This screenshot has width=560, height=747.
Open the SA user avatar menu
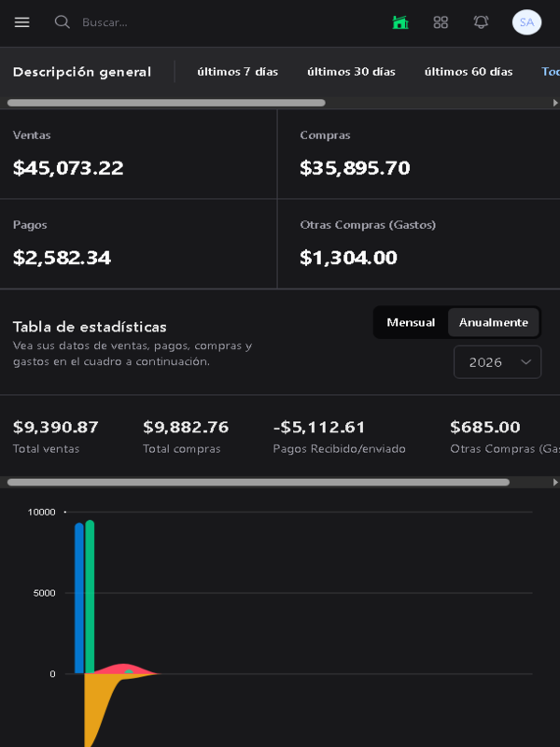(x=526, y=22)
